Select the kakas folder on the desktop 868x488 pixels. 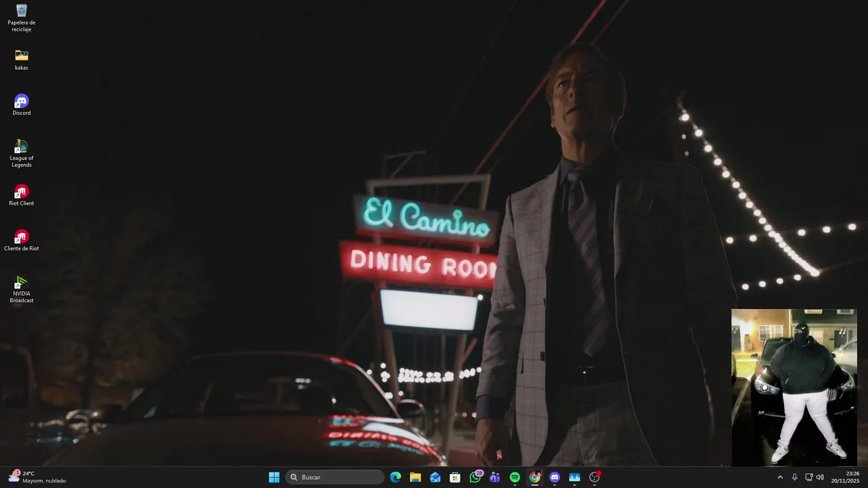[22, 60]
